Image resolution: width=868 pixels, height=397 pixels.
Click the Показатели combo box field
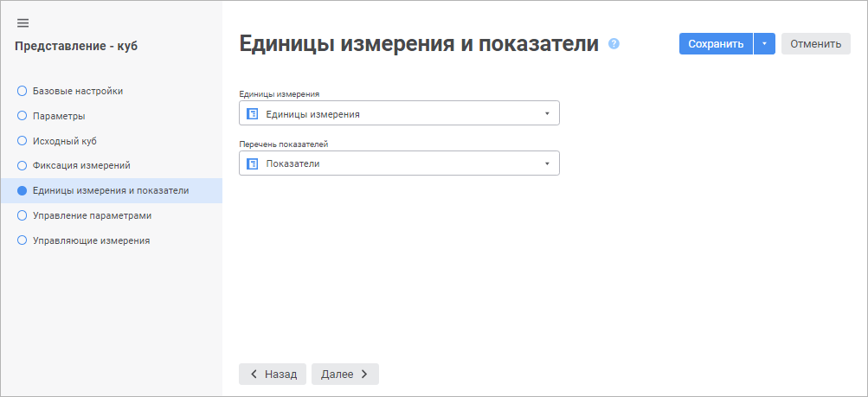coord(398,163)
